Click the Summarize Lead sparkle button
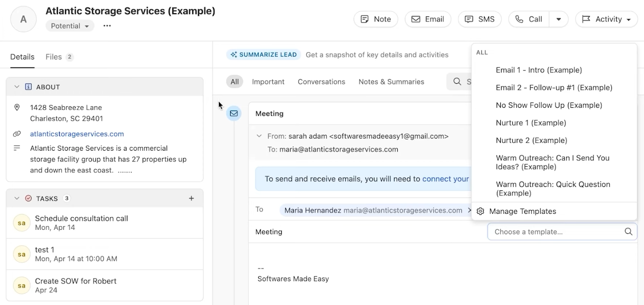The width and height of the screenshot is (644, 305). 264,55
